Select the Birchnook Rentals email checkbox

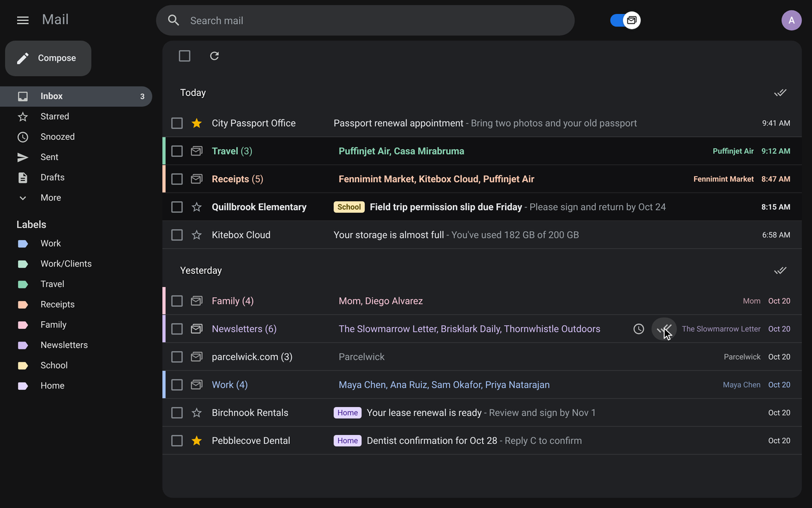[x=177, y=413]
